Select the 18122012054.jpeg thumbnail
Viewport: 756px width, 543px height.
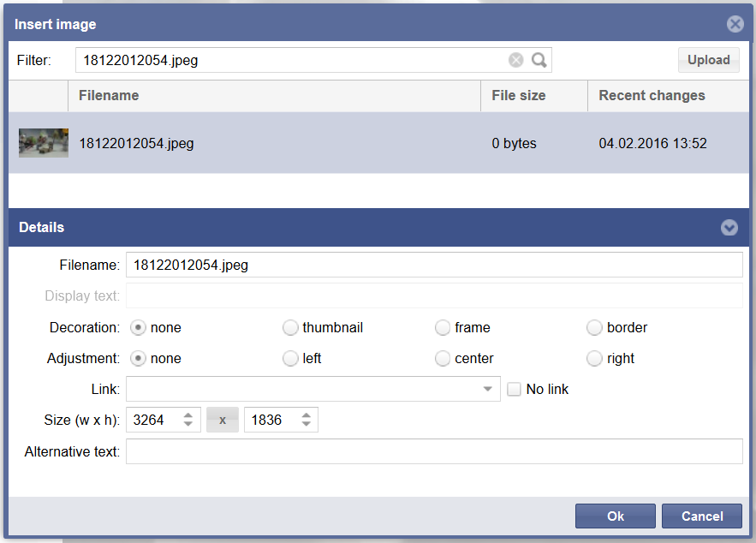pos(43,143)
